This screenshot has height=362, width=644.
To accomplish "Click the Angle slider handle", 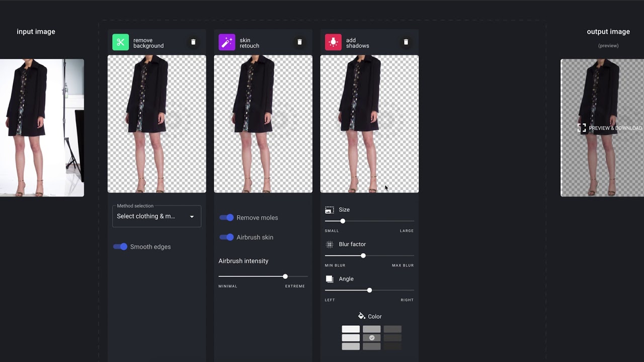I will [370, 291].
